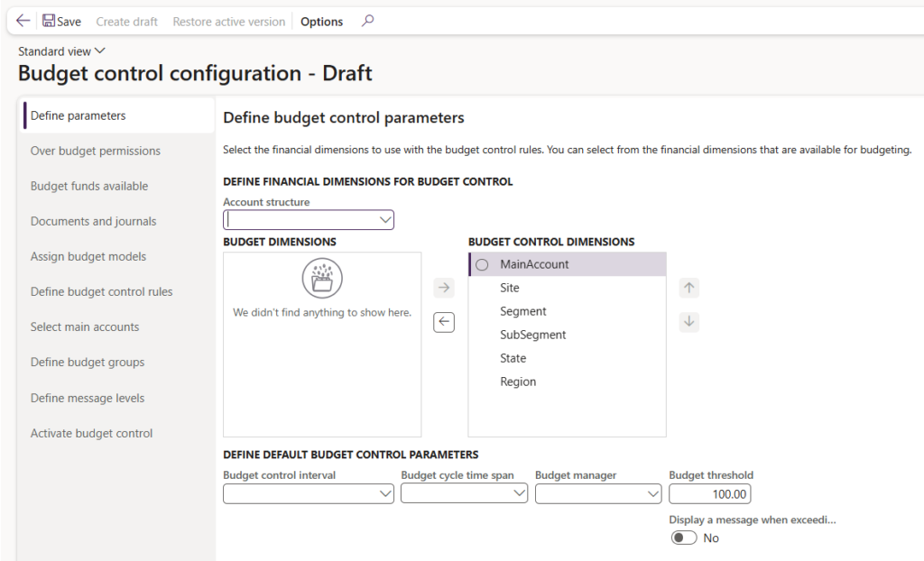Viewport: 924px width, 561px height.
Task: Expand the Account structure dropdown
Action: 385,219
